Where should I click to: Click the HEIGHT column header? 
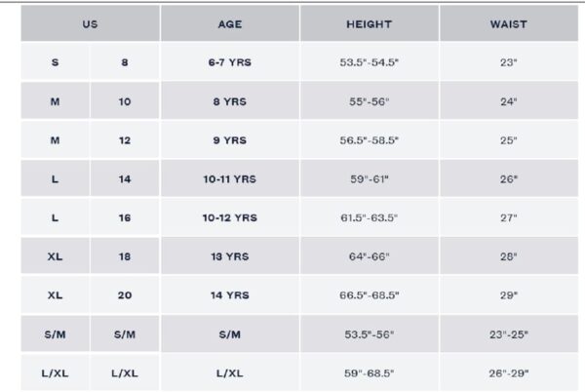pos(369,24)
